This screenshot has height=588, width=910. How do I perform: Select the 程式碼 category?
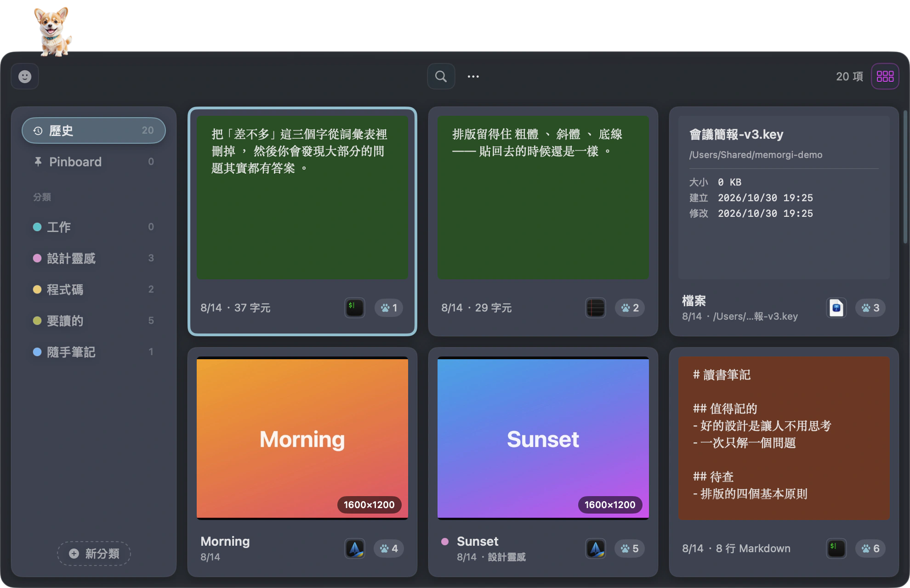94,289
